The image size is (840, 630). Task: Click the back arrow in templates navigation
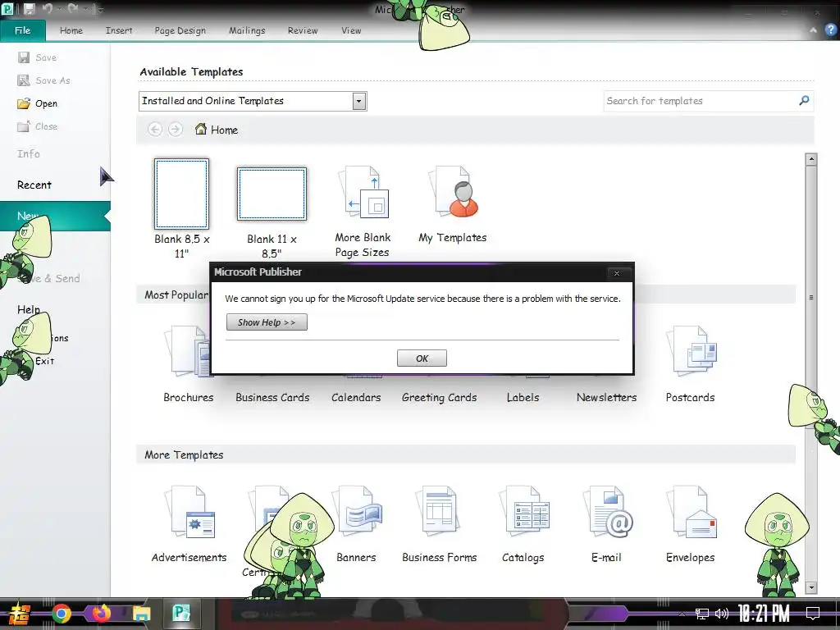coord(155,129)
